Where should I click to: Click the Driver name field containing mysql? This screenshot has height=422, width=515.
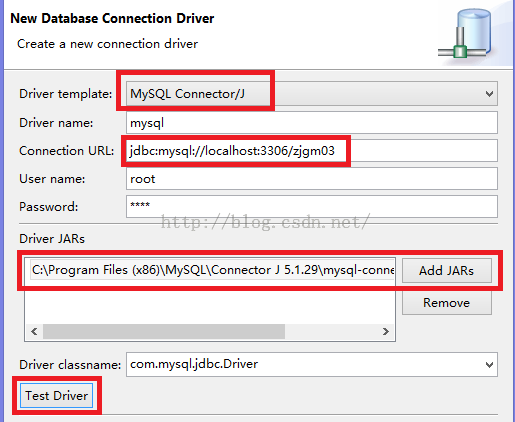[312, 123]
